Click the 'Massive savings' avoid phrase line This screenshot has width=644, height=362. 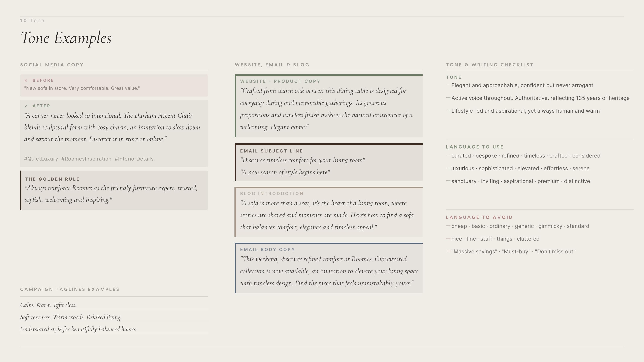point(513,252)
